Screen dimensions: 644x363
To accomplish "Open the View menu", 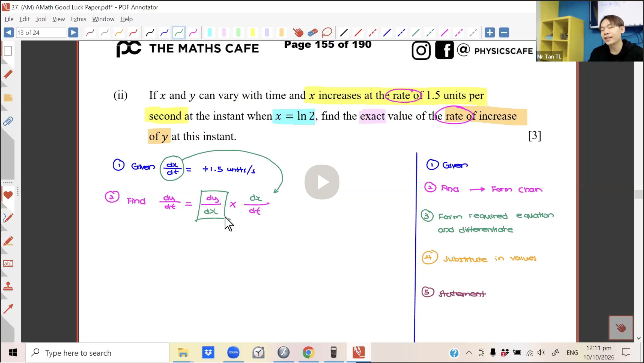I will pyautogui.click(x=58, y=19).
